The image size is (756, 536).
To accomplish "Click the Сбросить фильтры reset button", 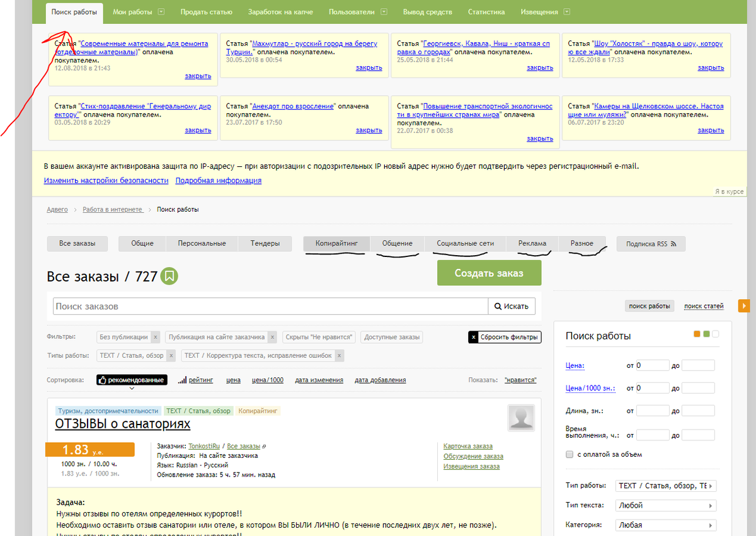I will 505,337.
